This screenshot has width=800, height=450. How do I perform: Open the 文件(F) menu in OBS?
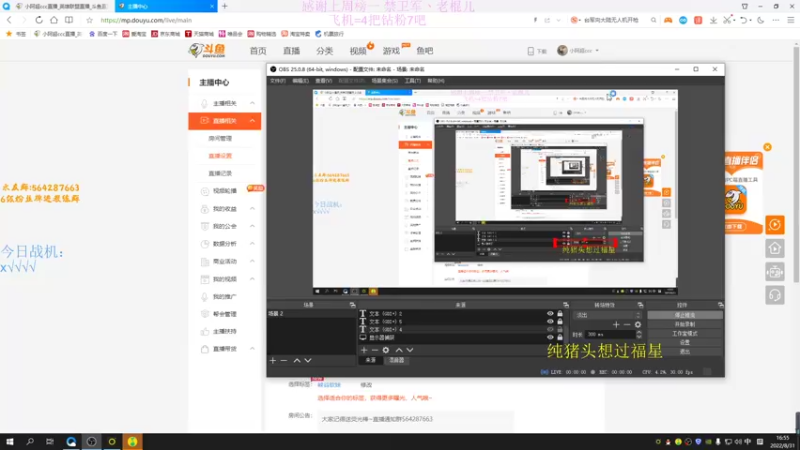tap(278, 81)
